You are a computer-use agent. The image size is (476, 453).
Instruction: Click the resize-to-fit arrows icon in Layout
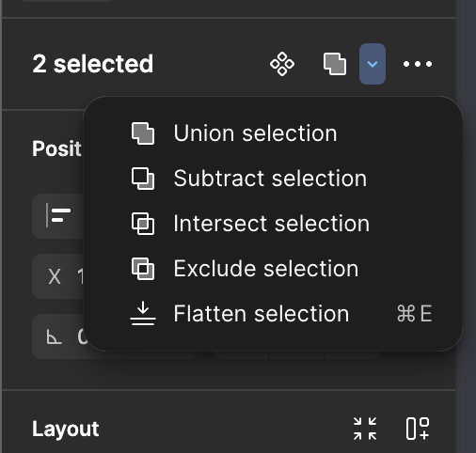(x=365, y=429)
